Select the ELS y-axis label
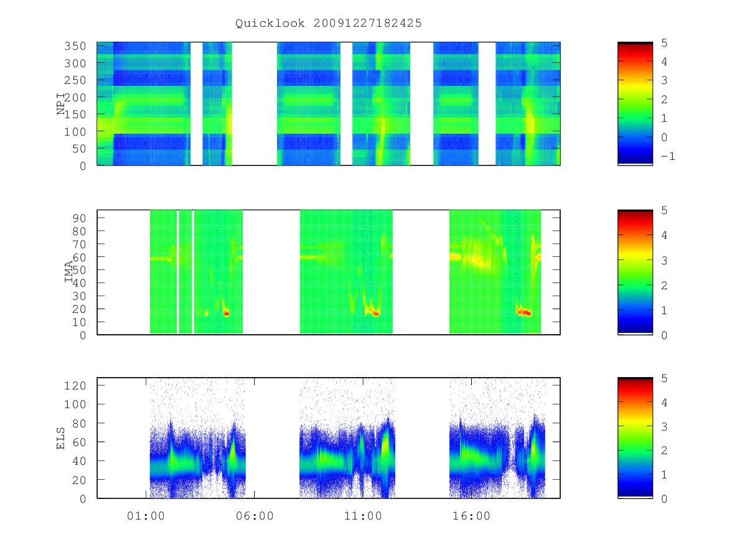This screenshot has height=560, width=747. click(61, 438)
